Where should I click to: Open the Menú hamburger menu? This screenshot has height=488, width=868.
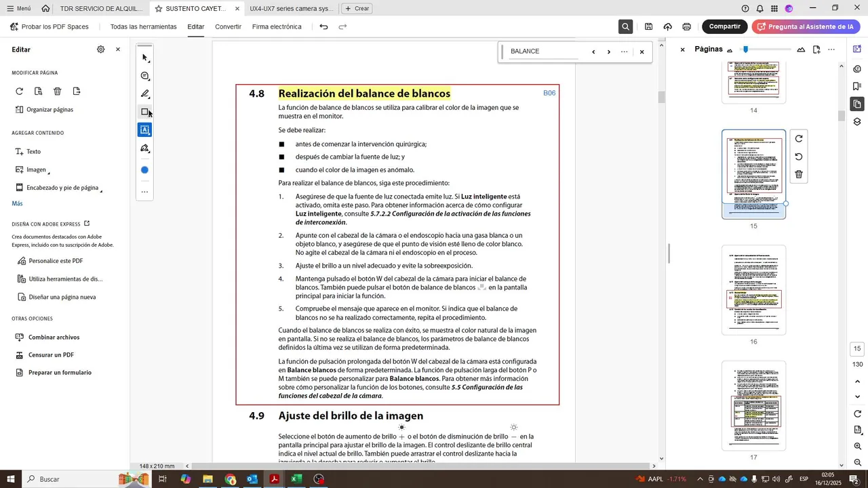[18, 9]
